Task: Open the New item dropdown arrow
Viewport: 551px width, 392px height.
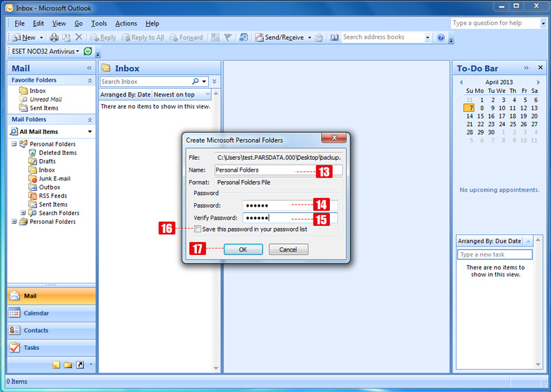Action: pyautogui.click(x=41, y=37)
